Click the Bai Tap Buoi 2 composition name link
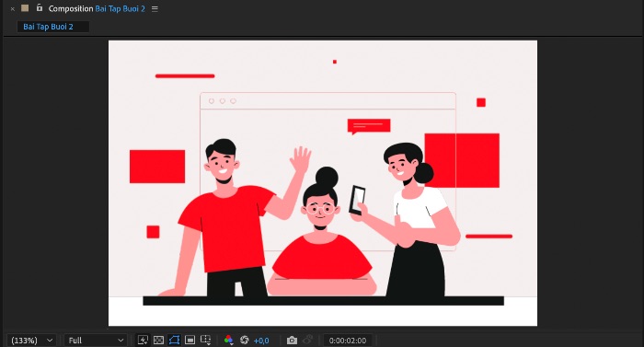Viewport: 644px width, 347px height. 120,8
